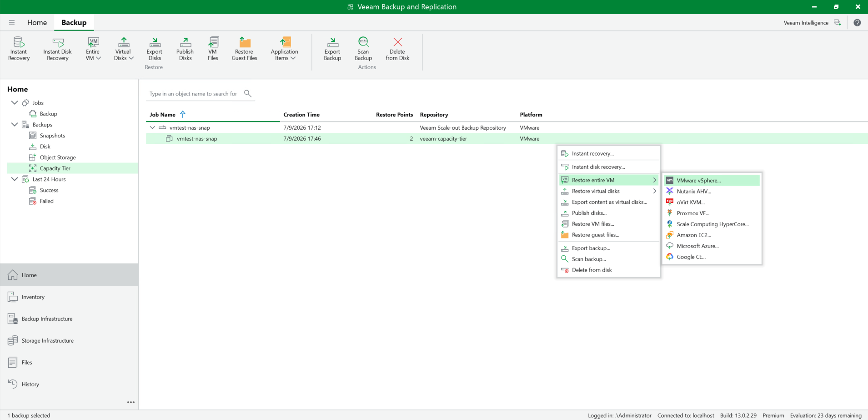Click the VMware vSphere icon in submenu
Viewport: 868px width, 420px height.
point(670,180)
